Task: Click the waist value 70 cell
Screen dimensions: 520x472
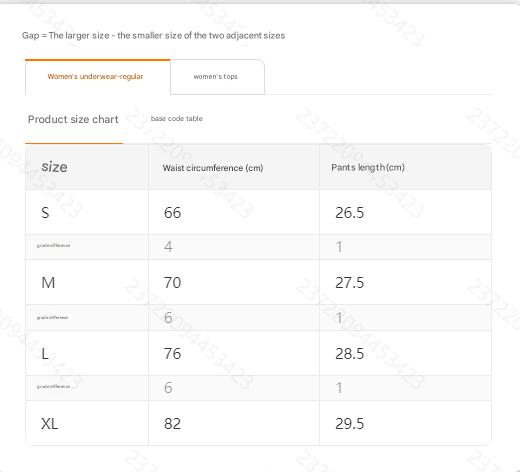Action: 234,282
